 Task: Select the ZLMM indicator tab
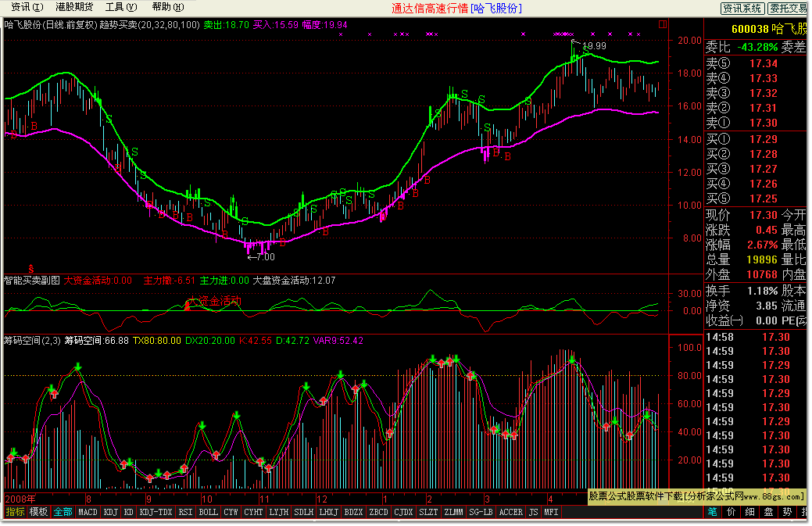453,512
